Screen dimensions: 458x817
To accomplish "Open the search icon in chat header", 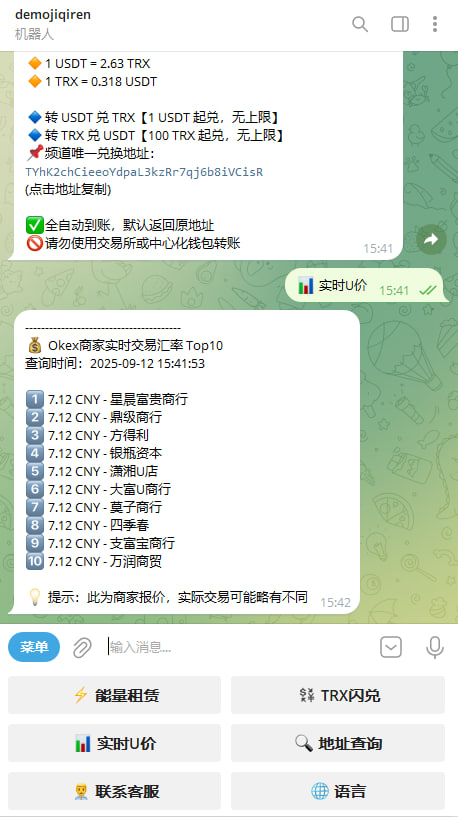I will [x=360, y=24].
